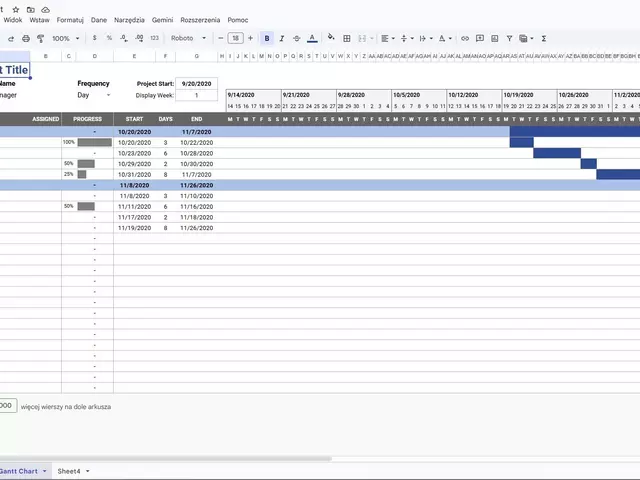640x480 pixels.
Task: Select the Display Week value cell
Action: (197, 96)
